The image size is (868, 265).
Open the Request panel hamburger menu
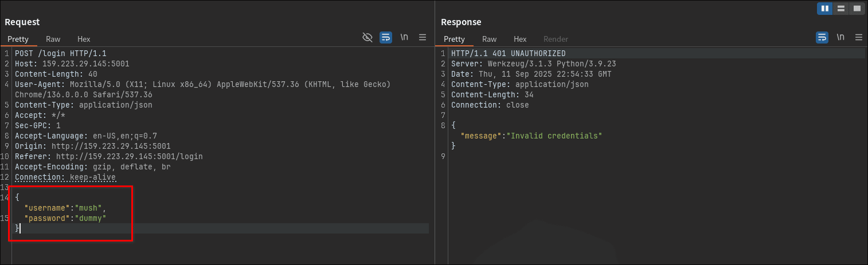click(423, 38)
